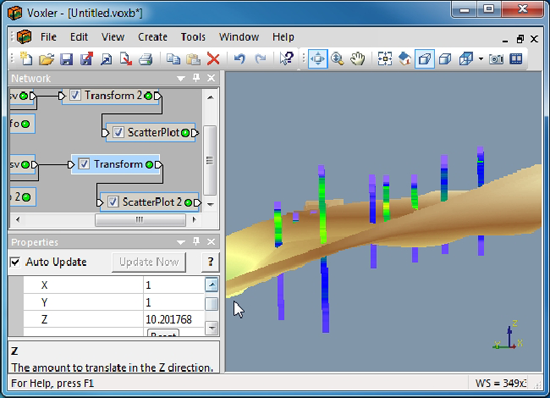Select the Zoom magnifier tool

337,59
